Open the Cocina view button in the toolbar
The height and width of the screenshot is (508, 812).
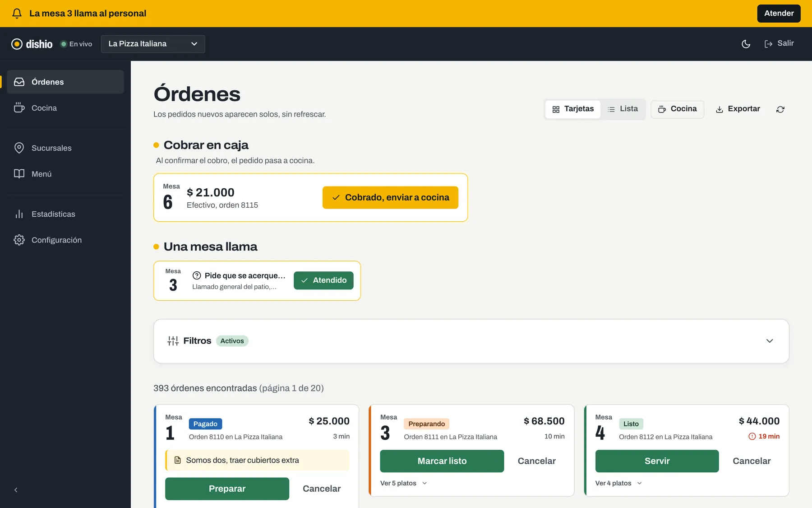(x=677, y=109)
